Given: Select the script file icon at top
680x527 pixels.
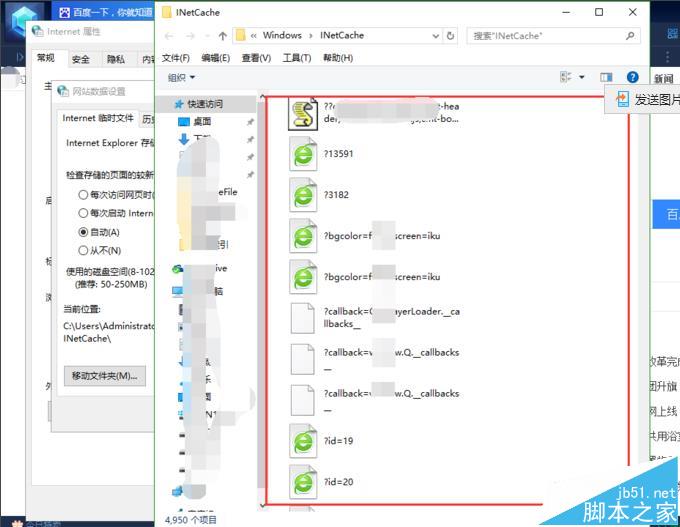Looking at the screenshot, I should point(303,113).
